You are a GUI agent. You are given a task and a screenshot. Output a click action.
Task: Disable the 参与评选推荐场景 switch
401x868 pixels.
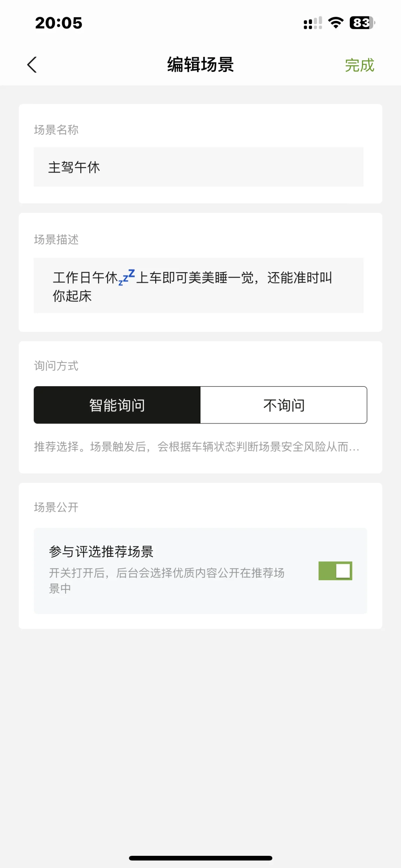[335, 571]
